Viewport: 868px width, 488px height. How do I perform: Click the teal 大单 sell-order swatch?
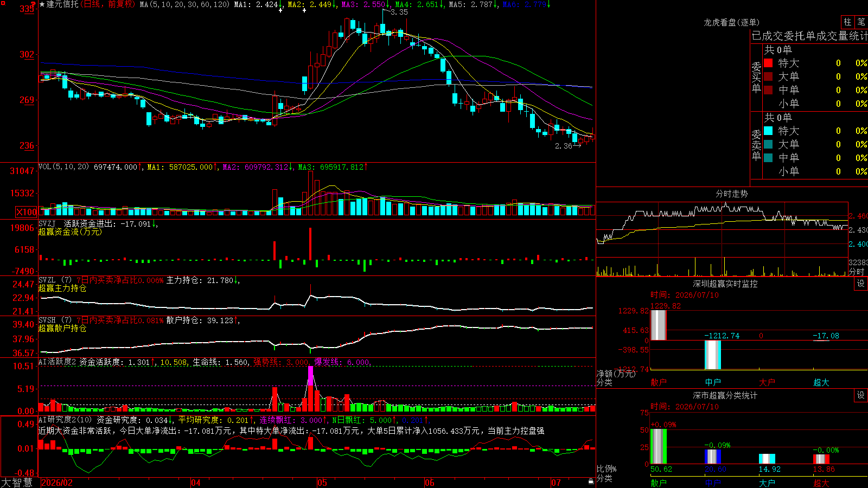click(x=768, y=144)
